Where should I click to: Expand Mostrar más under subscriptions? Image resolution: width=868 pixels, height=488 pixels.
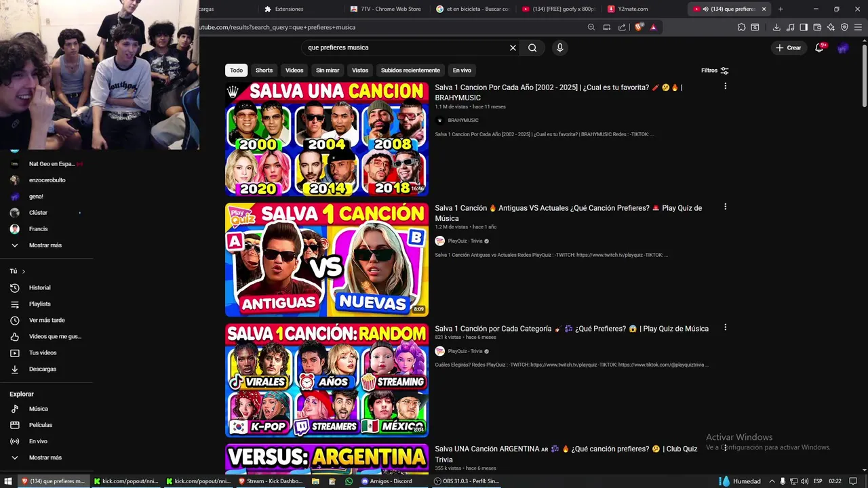tap(47, 245)
